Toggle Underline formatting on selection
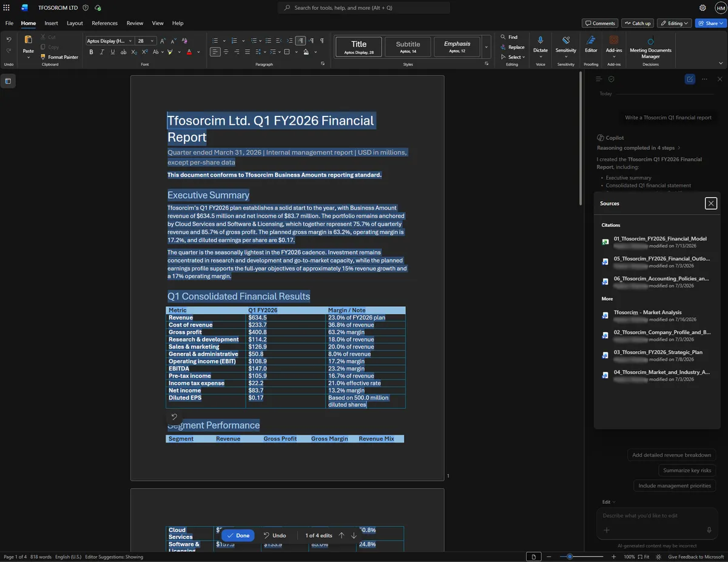The width and height of the screenshot is (728, 562). click(x=113, y=52)
